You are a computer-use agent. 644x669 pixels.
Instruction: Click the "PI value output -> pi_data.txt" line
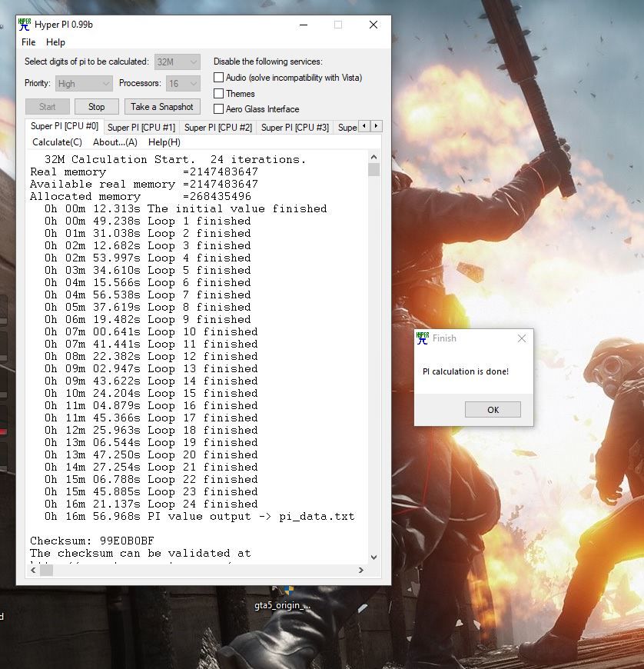pos(200,516)
